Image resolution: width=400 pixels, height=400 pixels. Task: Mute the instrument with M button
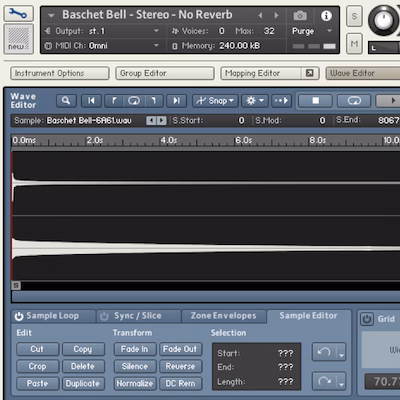coord(354,43)
